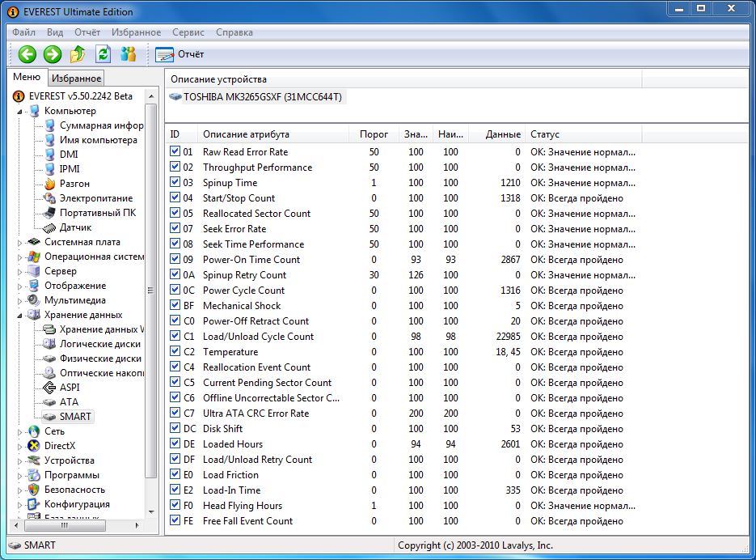Click the Up folder toolbar icon

(78, 54)
